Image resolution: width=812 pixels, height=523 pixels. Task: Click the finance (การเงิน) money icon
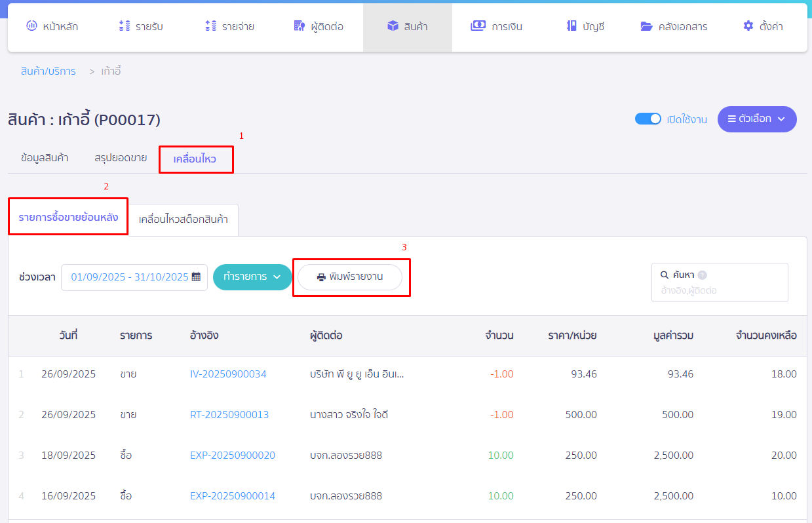478,26
